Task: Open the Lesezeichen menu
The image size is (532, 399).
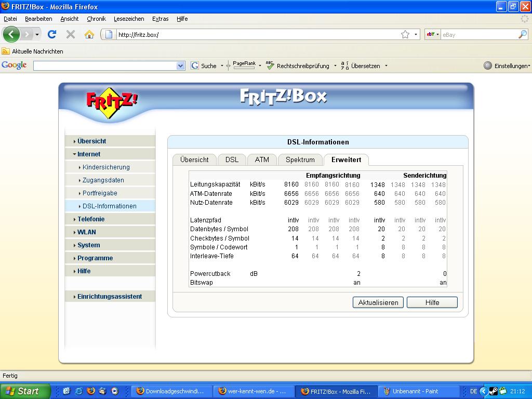Action: 129,19
